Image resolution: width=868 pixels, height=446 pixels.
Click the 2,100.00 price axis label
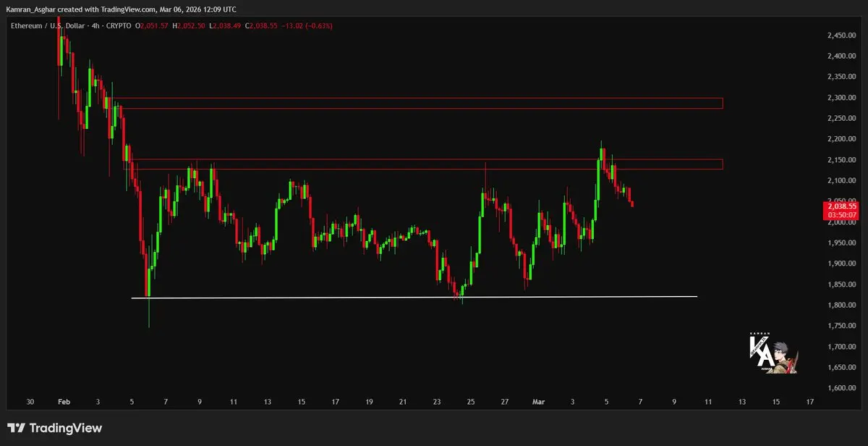click(x=841, y=180)
